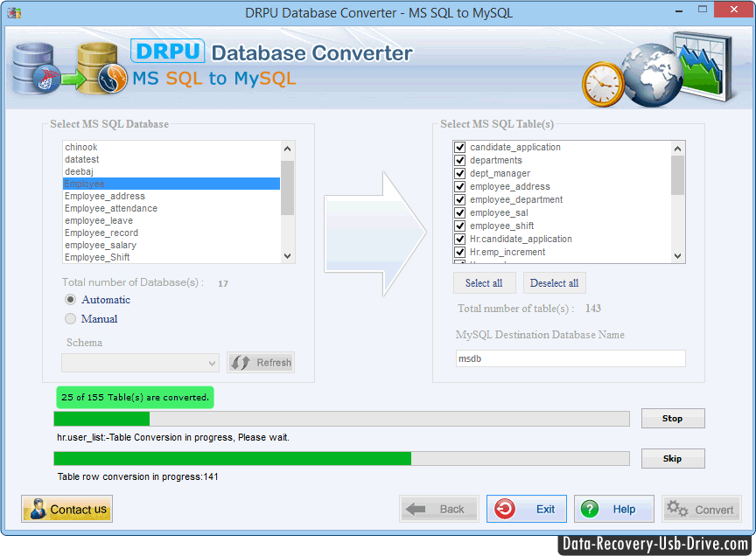Uncheck the dept_manager table checkbox
Viewport: 756px width, 556px height.
460,173
